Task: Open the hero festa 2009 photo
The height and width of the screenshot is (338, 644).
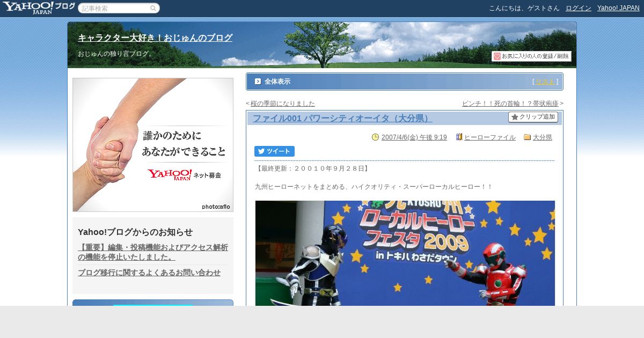Action: click(x=405, y=253)
